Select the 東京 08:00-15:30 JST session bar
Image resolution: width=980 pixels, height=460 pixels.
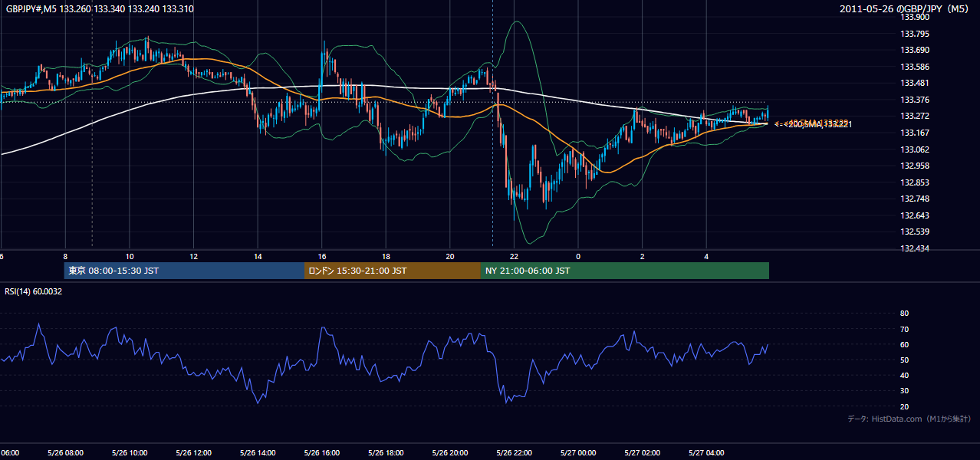coord(184,271)
